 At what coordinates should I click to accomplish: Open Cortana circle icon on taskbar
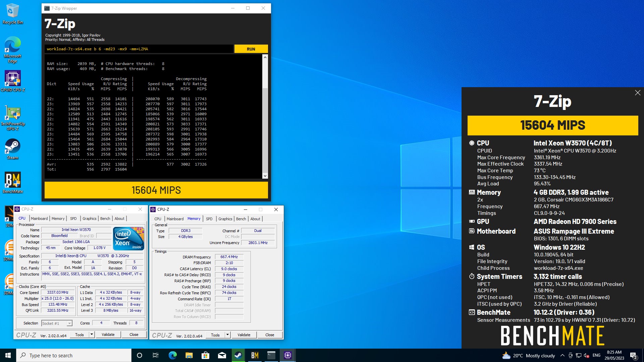pyautogui.click(x=140, y=355)
